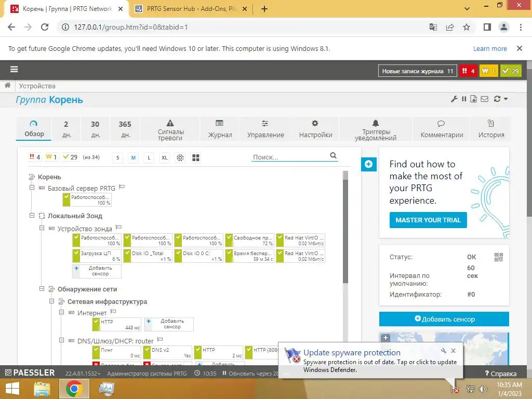Open the refresh options dropdown arrow

click(x=506, y=99)
